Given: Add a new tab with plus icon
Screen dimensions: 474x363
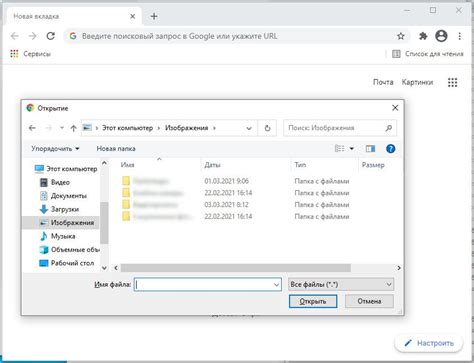Looking at the screenshot, I should point(154,16).
